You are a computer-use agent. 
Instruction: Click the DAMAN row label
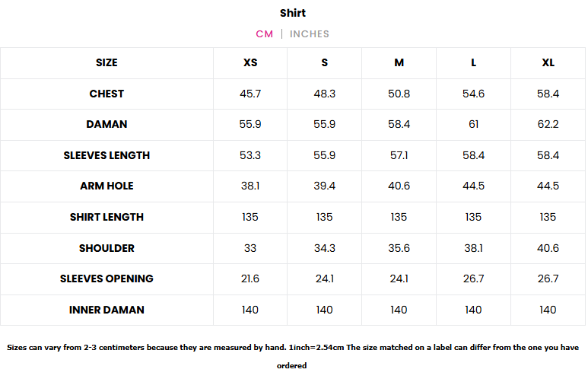tap(106, 124)
